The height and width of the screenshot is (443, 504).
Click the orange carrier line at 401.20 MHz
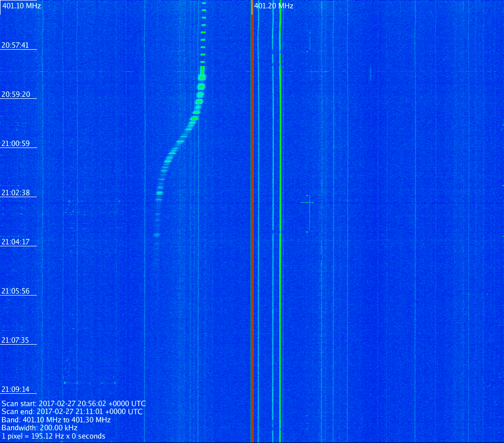click(252, 221)
